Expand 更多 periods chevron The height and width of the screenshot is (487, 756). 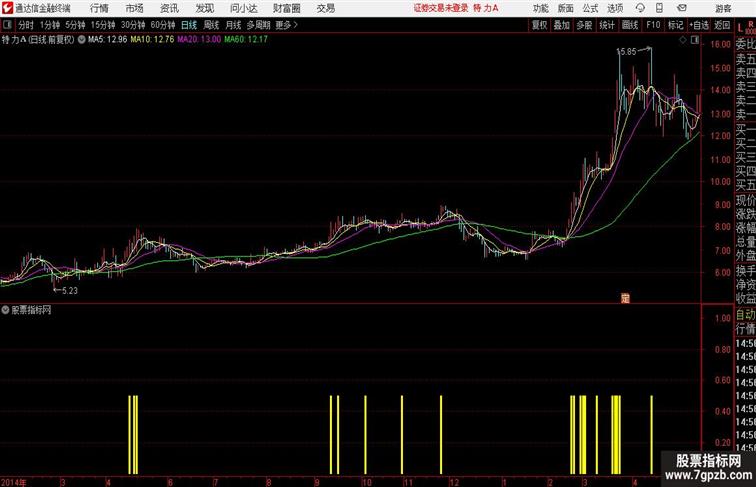tap(286, 25)
